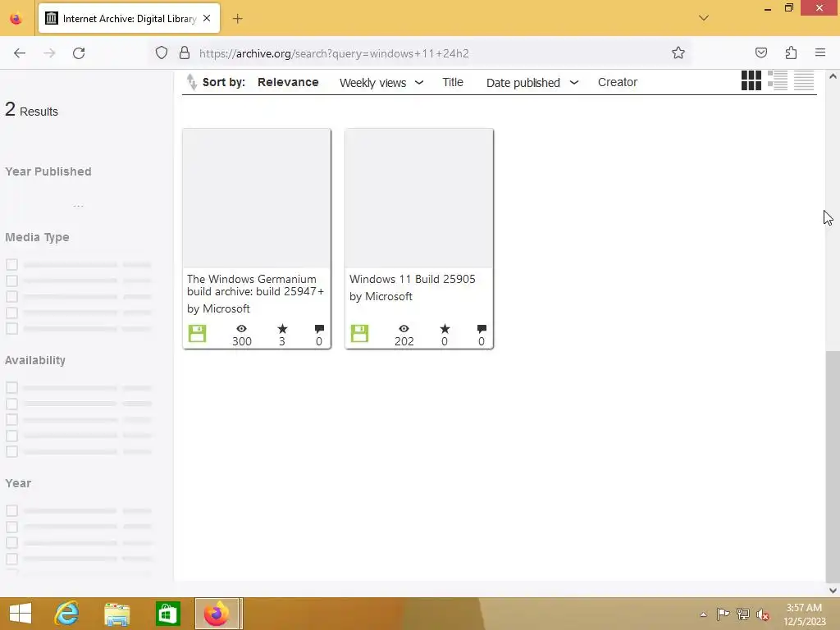Sort results by Title
The image size is (840, 630).
point(453,82)
